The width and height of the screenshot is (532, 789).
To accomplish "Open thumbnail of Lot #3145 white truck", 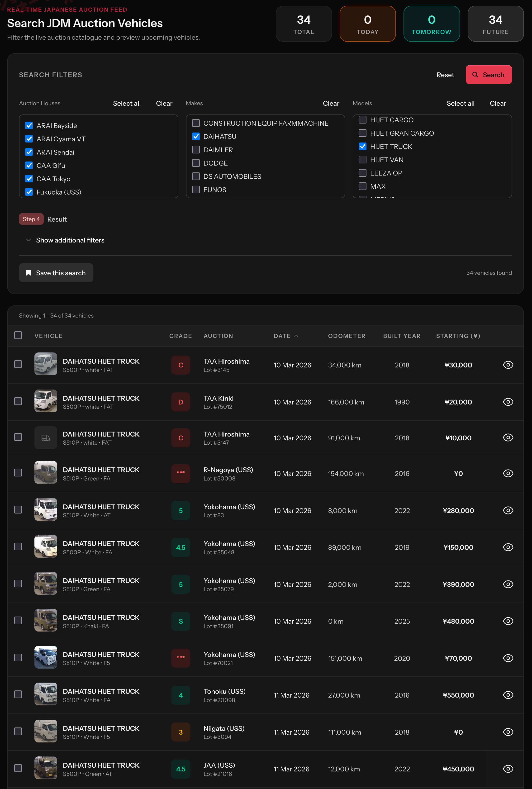I will [x=46, y=364].
